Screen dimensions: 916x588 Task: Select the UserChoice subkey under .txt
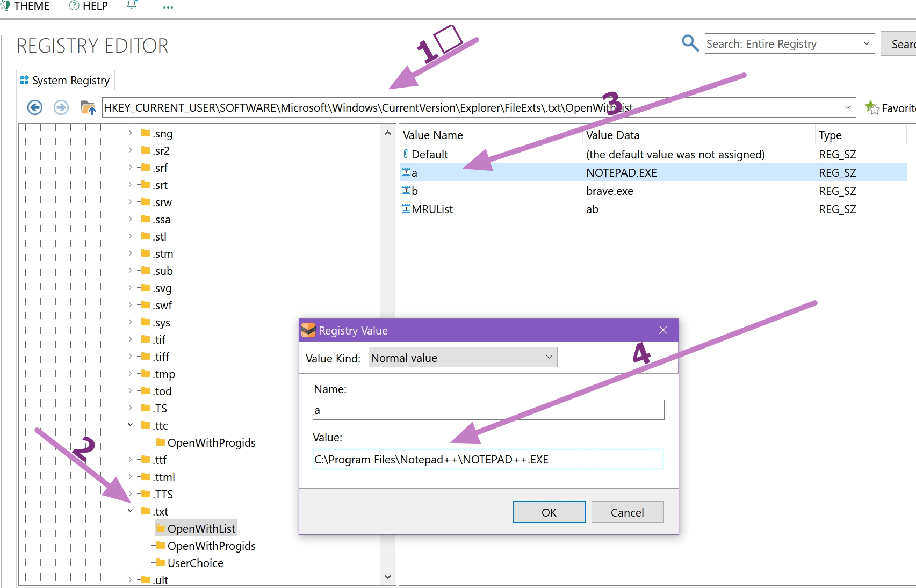tap(195, 563)
